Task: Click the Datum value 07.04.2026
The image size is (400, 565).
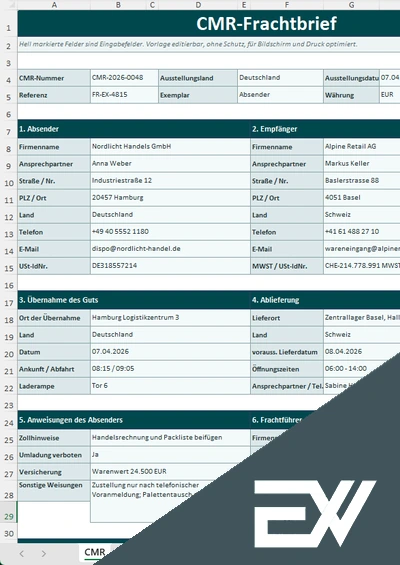Action: pyautogui.click(x=170, y=352)
